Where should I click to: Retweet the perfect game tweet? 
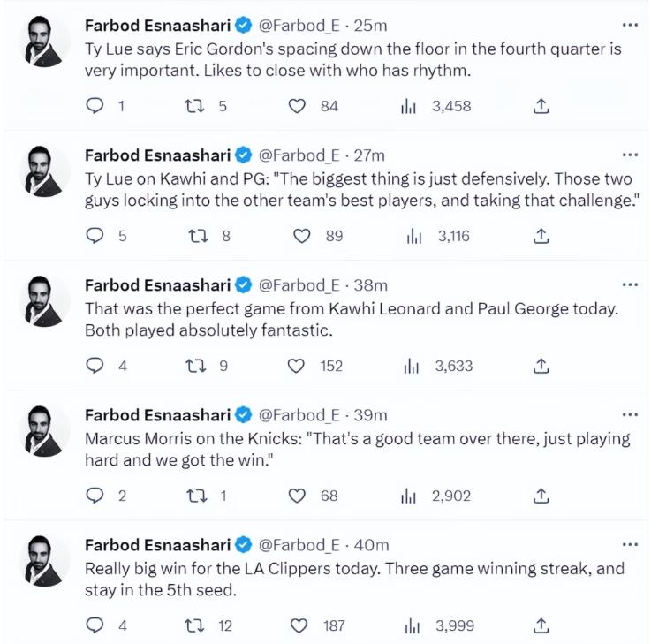195,366
